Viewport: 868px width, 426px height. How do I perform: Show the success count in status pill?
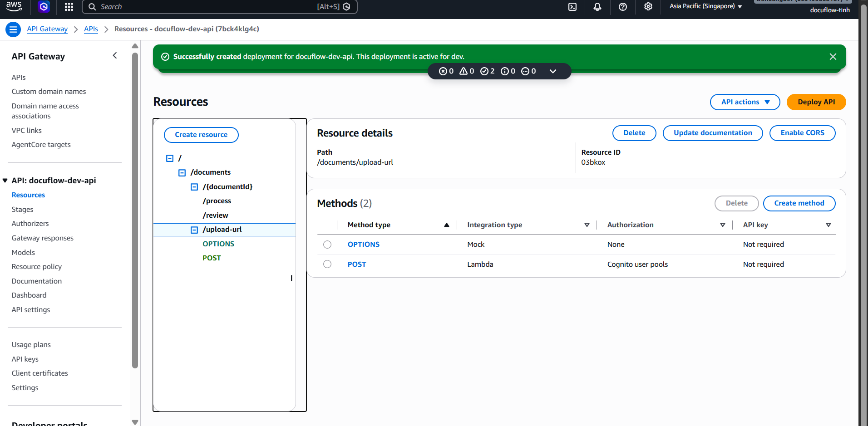pos(487,71)
